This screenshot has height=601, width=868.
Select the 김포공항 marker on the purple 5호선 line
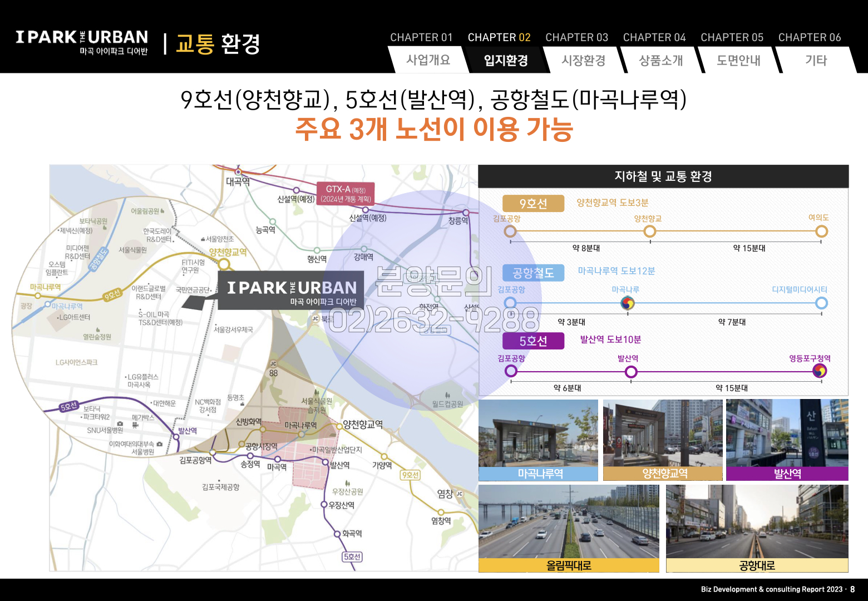click(511, 371)
